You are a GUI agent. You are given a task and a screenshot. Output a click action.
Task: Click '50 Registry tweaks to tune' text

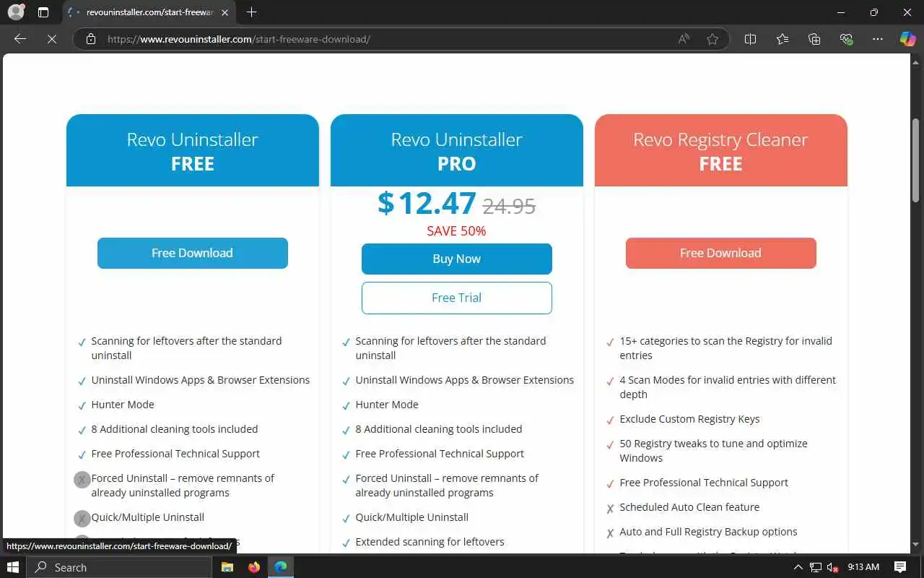pos(713,451)
